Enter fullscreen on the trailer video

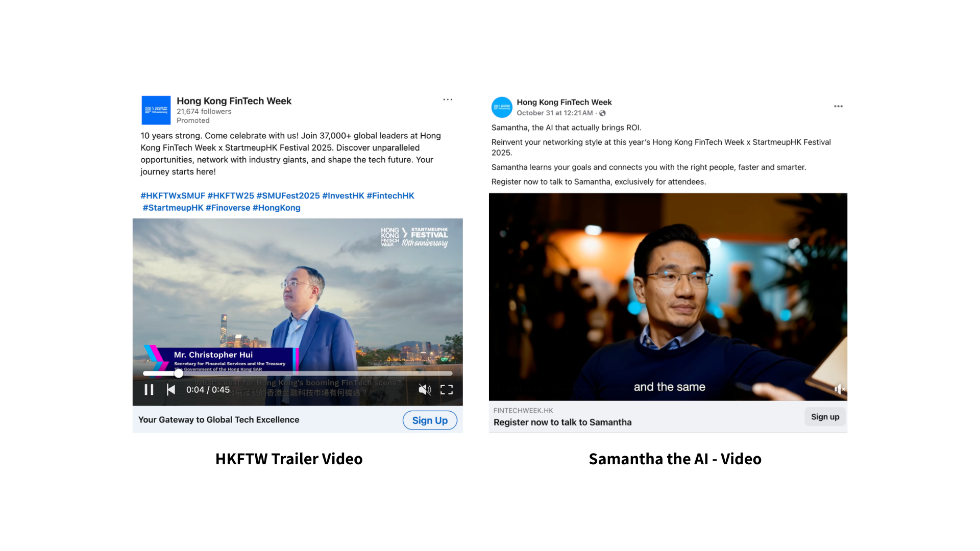[447, 390]
